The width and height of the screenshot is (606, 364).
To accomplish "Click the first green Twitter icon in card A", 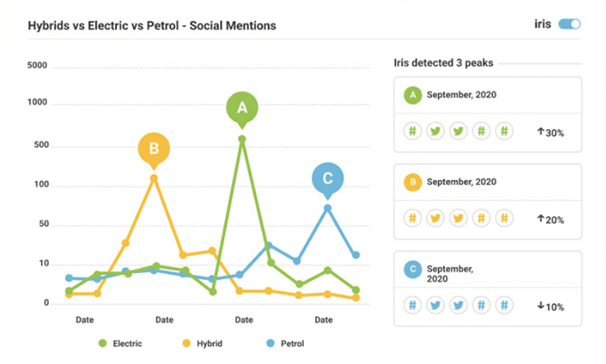I will click(x=436, y=131).
